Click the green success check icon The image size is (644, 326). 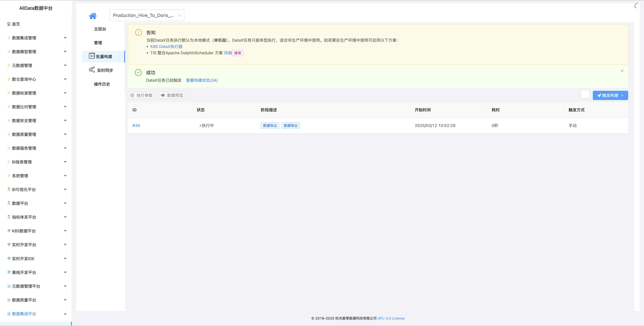pos(138,72)
